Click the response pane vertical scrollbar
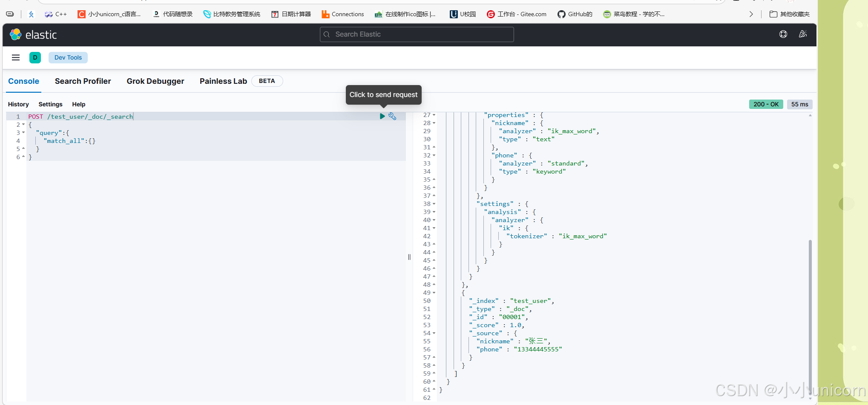This screenshot has width=868, height=405. [810, 318]
